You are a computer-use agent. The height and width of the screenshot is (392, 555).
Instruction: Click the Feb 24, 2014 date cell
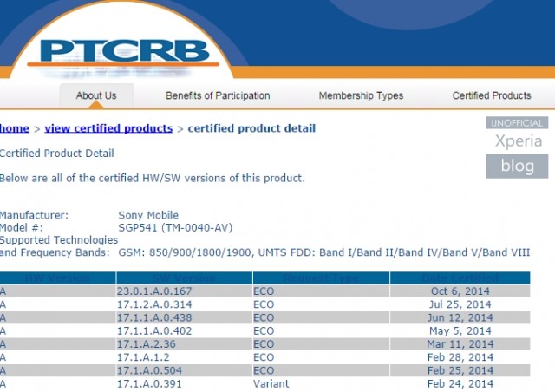(x=460, y=384)
